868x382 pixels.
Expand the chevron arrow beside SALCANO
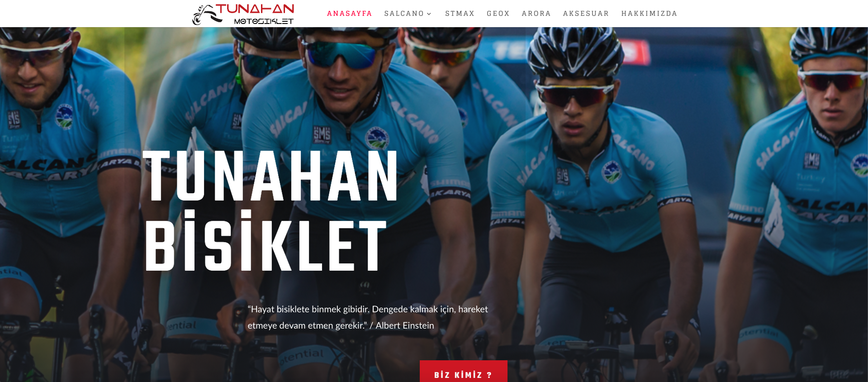point(429,14)
